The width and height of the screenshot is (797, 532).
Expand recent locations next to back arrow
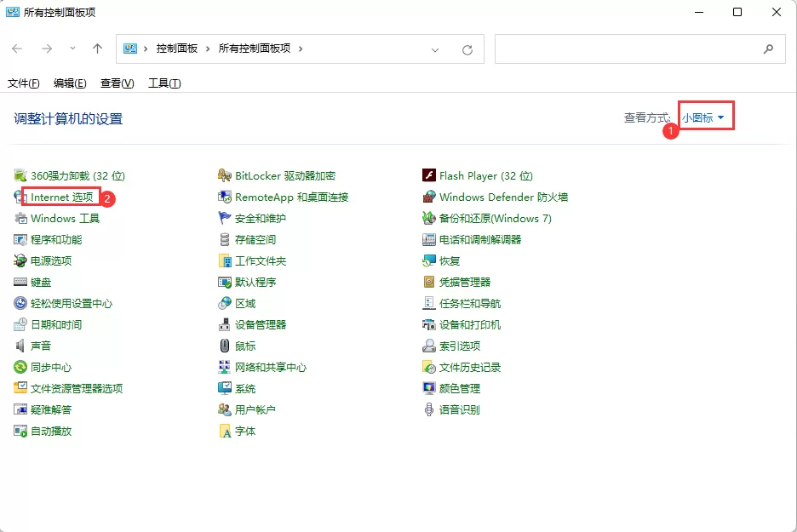[73, 49]
